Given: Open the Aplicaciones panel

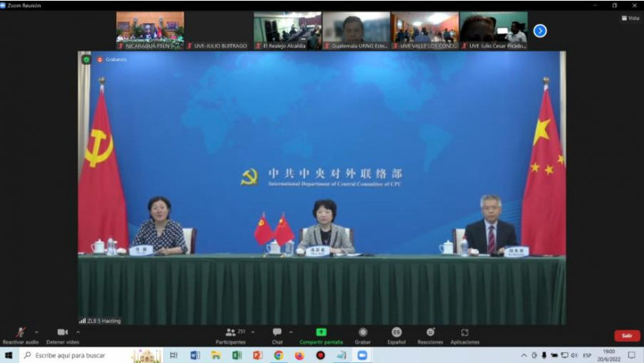Looking at the screenshot, I should (x=464, y=336).
